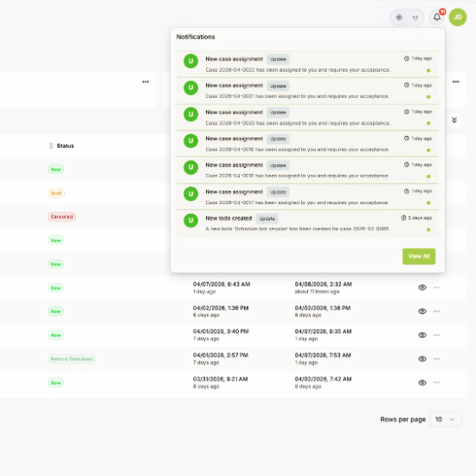The image size is (476, 476).
Task: Sort by the Status column header
Action: click(x=65, y=146)
